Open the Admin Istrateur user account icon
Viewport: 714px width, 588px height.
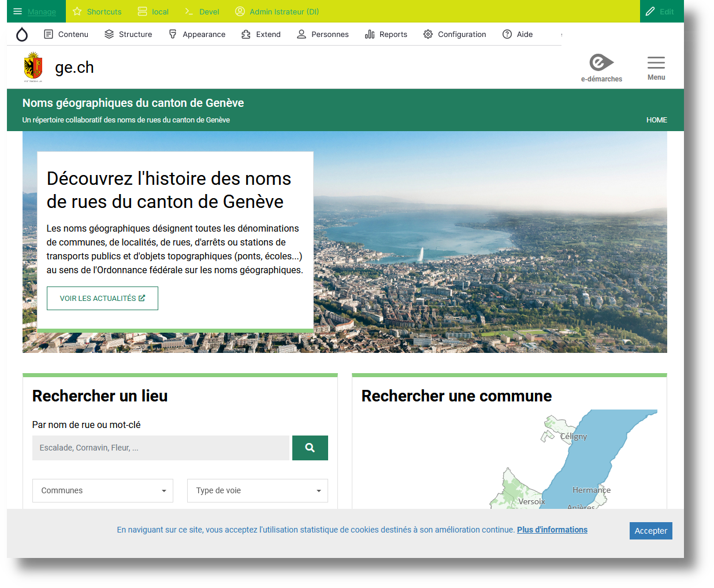pyautogui.click(x=240, y=11)
